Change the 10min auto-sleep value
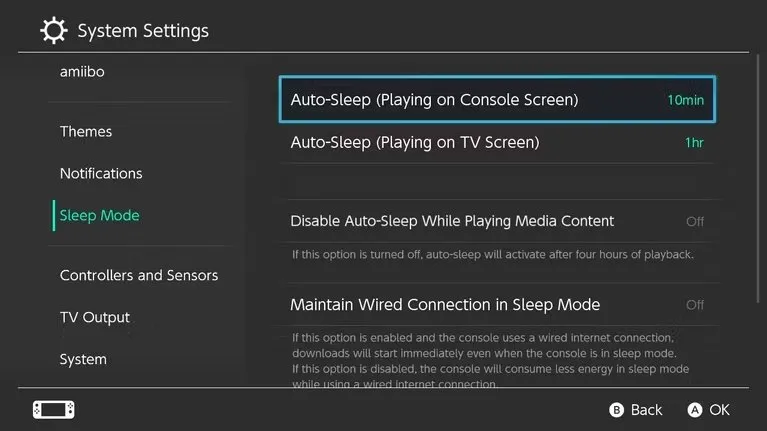 pos(686,100)
